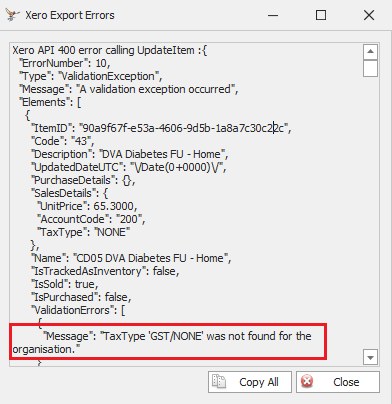Click the "UpdatedDateUTC" line
Screen dimensions: 392x404
point(129,167)
